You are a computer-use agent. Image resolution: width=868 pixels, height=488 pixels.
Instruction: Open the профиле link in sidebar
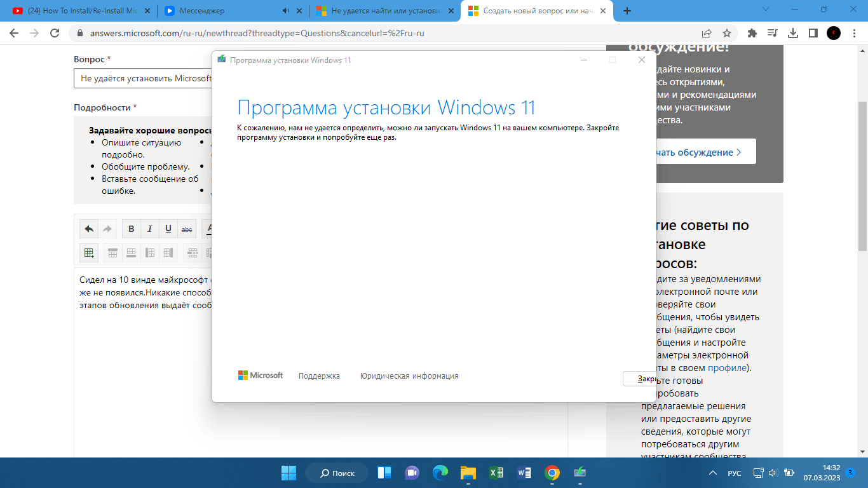728,368
